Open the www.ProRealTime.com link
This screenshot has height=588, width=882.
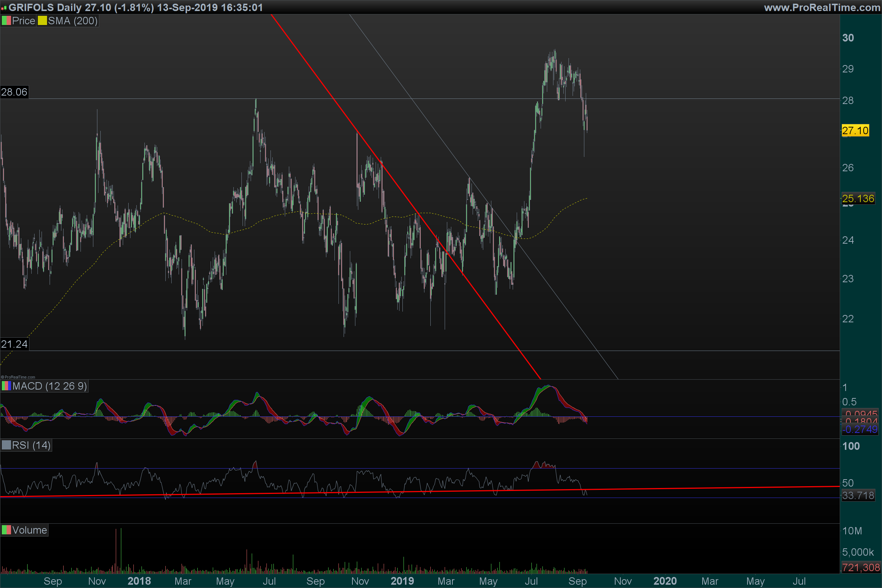click(x=822, y=7)
